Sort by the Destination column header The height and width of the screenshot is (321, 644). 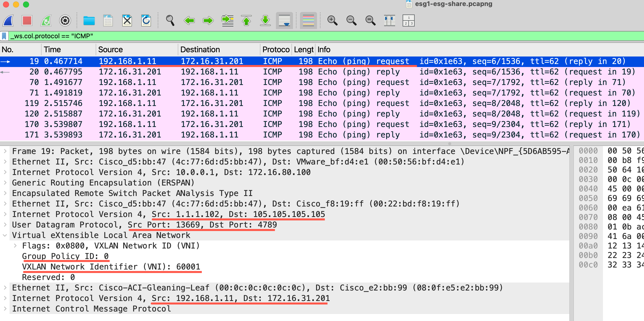219,49
